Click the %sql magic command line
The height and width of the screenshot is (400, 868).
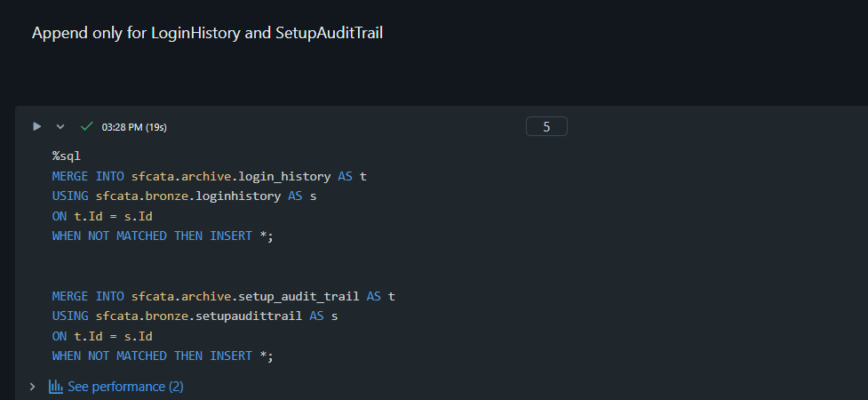[x=67, y=156]
